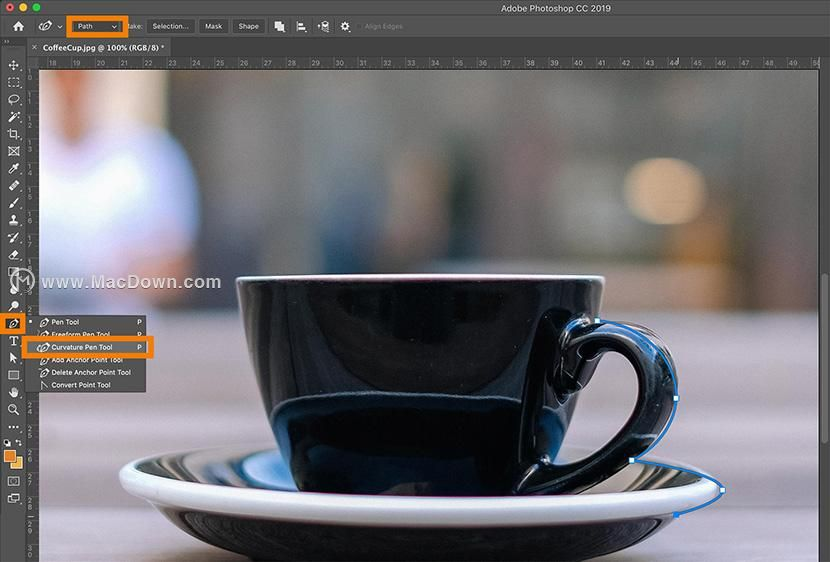
Task: Choose Curvature Pen Tool from flyout
Action: [x=87, y=347]
